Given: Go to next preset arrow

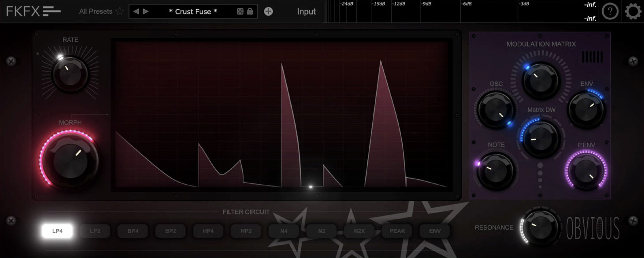Looking at the screenshot, I should (146, 11).
